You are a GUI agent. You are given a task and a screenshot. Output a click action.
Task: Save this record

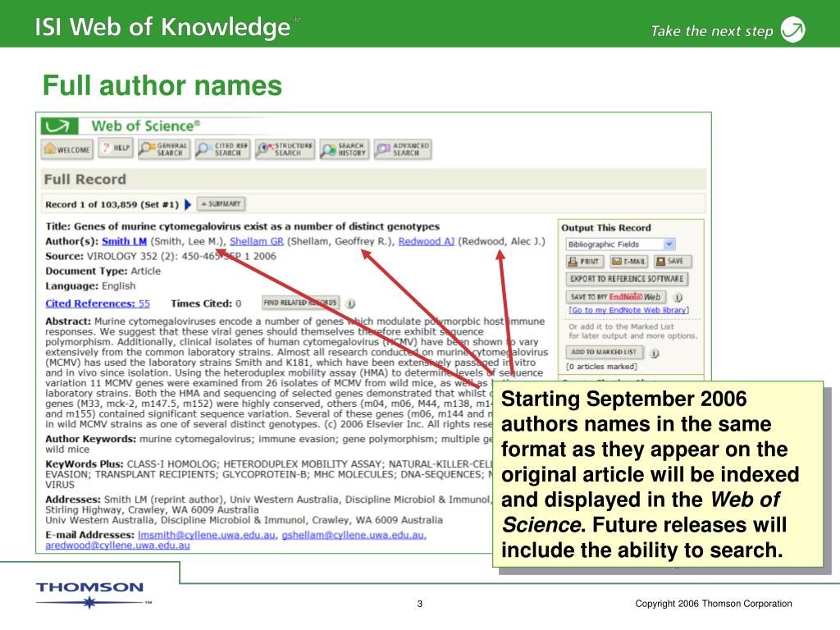point(672,262)
